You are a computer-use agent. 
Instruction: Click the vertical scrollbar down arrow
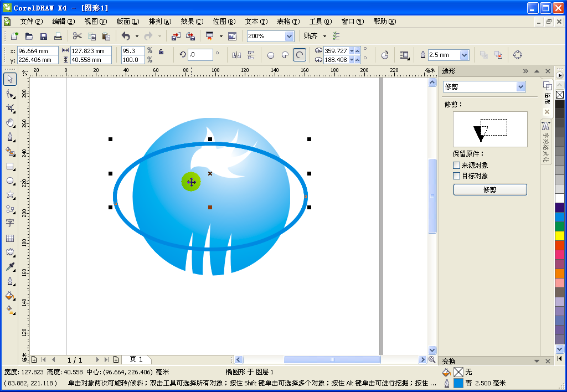pos(432,350)
